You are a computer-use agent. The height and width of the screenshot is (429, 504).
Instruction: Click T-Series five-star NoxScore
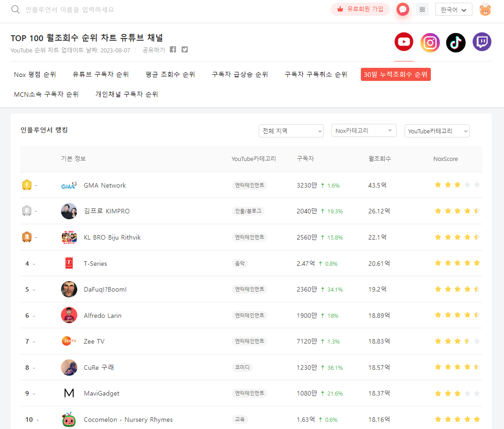point(457,263)
